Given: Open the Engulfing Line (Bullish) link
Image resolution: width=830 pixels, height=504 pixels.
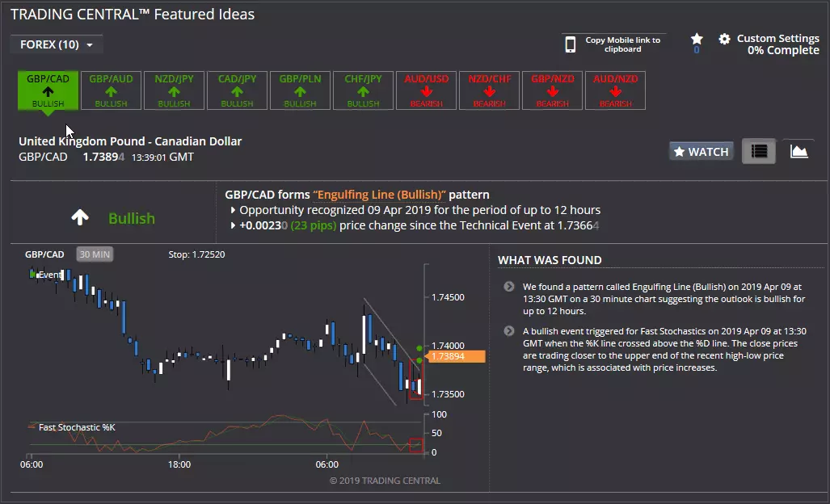Looking at the screenshot, I should 380,195.
